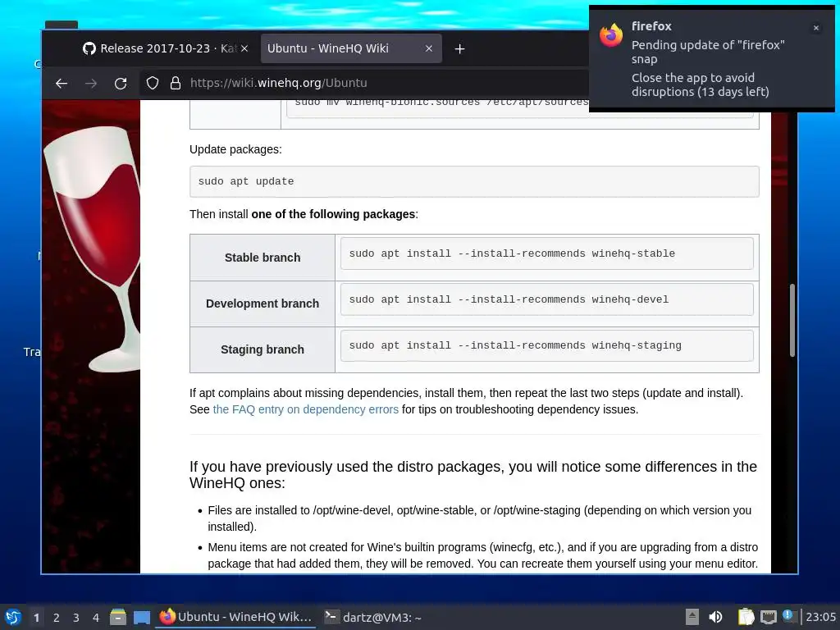Click the Firefox icon in the notification

[x=611, y=35]
